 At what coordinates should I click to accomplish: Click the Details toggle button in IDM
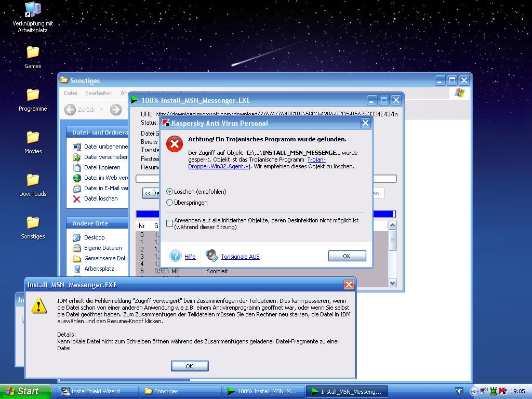tap(151, 193)
